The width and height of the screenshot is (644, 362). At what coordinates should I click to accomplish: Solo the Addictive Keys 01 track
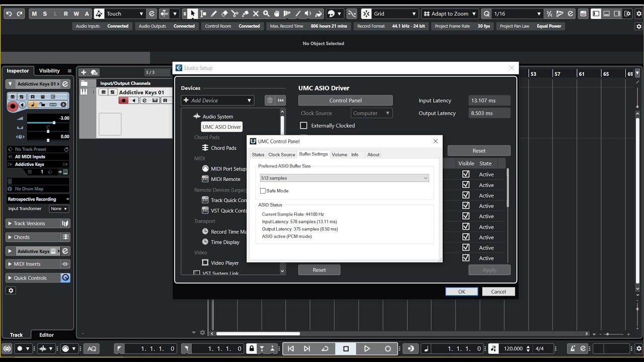[x=113, y=92]
